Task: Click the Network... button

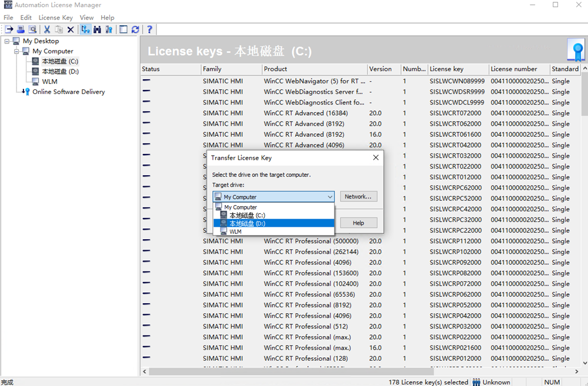Action: coord(358,197)
